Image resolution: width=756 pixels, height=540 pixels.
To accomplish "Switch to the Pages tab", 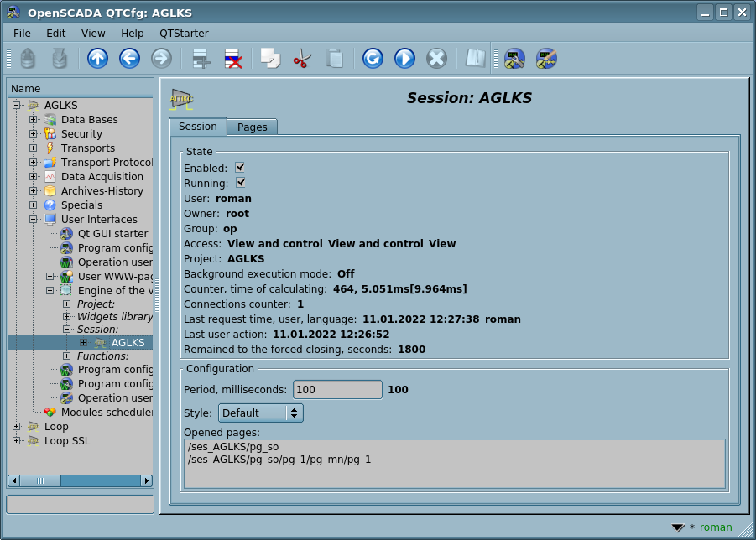I will pos(253,127).
